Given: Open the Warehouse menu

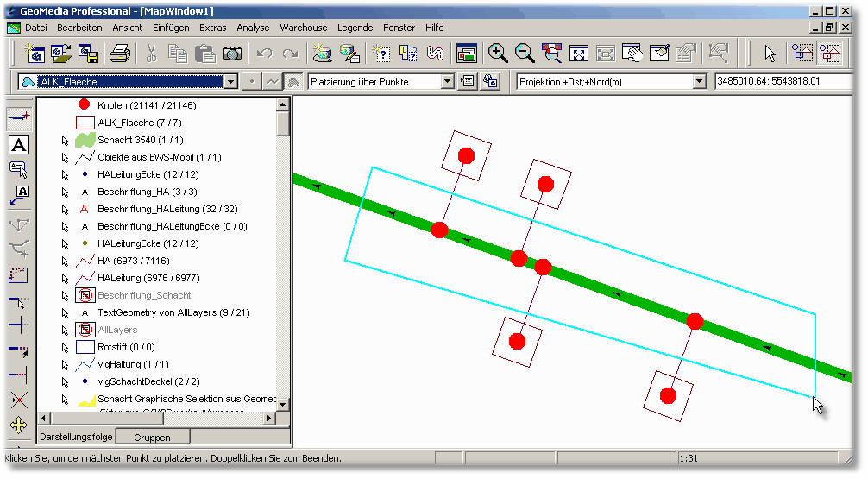Looking at the screenshot, I should click(x=303, y=28).
